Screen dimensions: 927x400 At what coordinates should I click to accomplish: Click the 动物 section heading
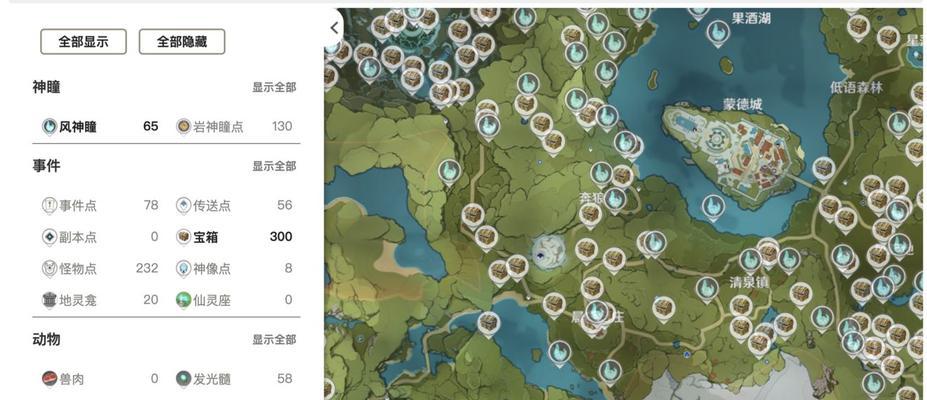tap(46, 340)
